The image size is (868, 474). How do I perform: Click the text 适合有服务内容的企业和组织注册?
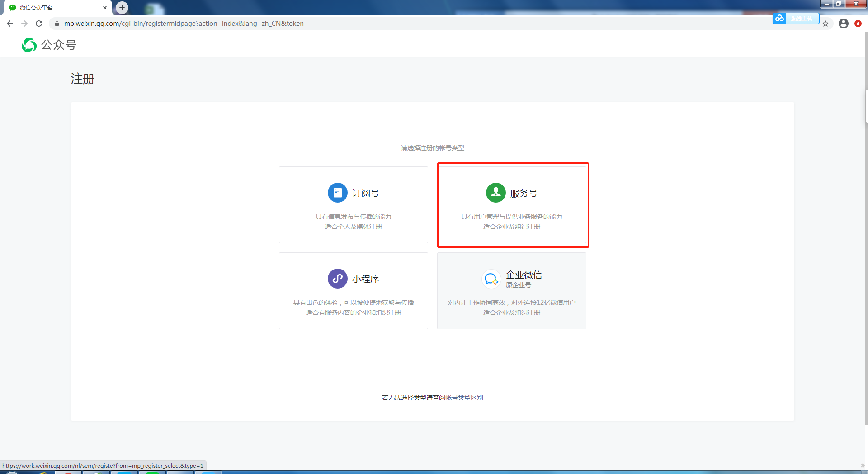(x=354, y=313)
